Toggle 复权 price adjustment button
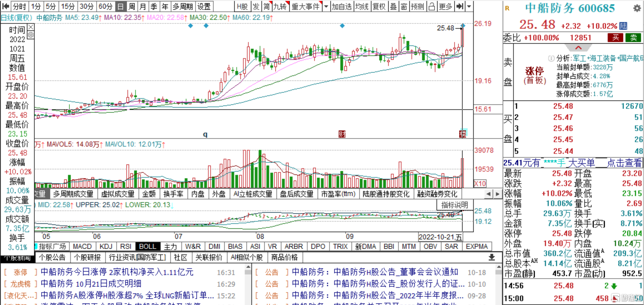This screenshot has width=644, height=305. tap(379, 6)
